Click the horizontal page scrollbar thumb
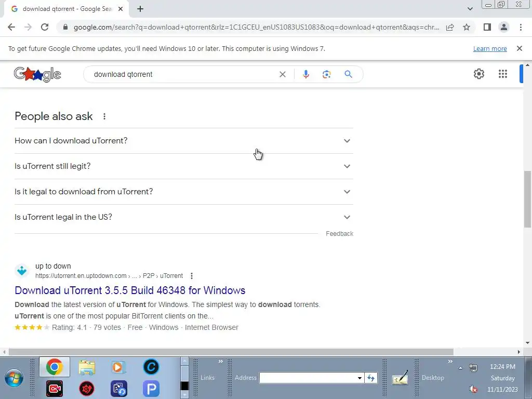Viewport: 532px width, 399px height. pos(231,352)
